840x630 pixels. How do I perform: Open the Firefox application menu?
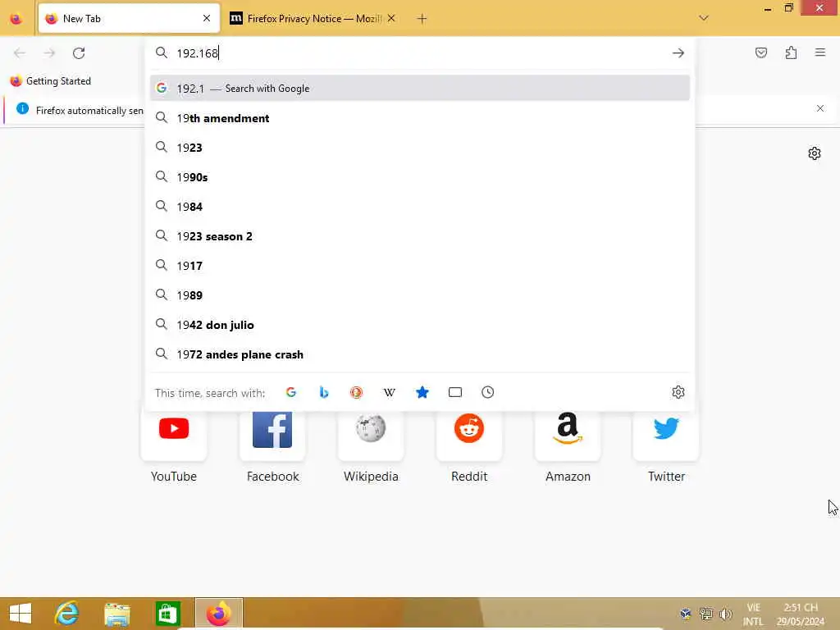820,52
